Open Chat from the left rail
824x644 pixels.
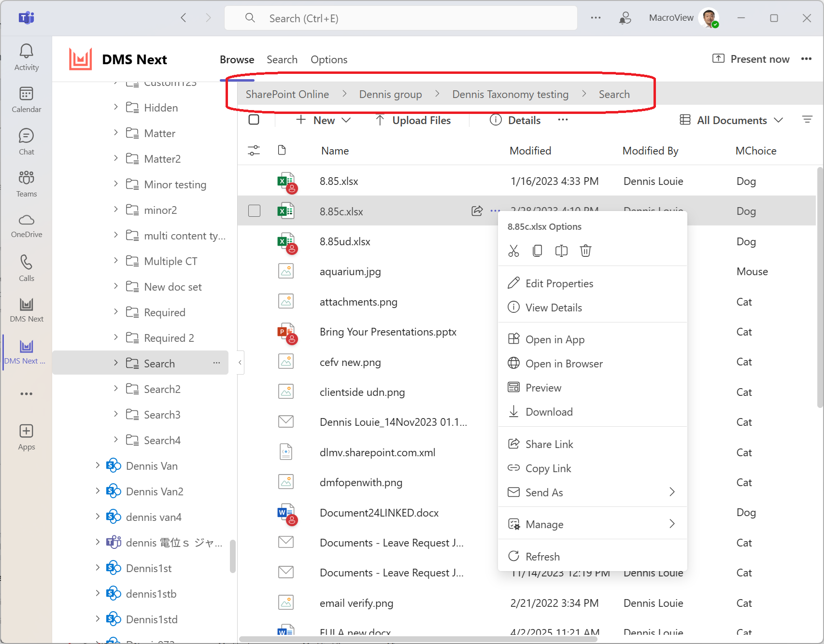pyautogui.click(x=26, y=141)
